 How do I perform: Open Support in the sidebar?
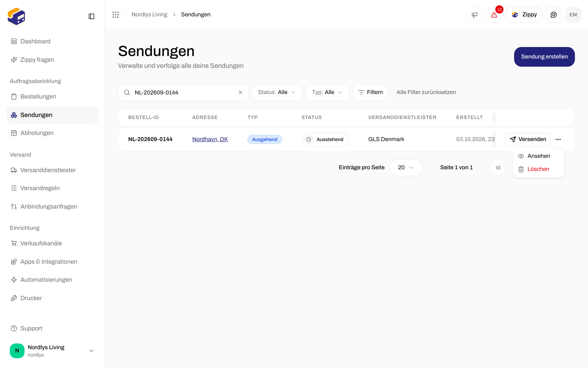(52, 328)
